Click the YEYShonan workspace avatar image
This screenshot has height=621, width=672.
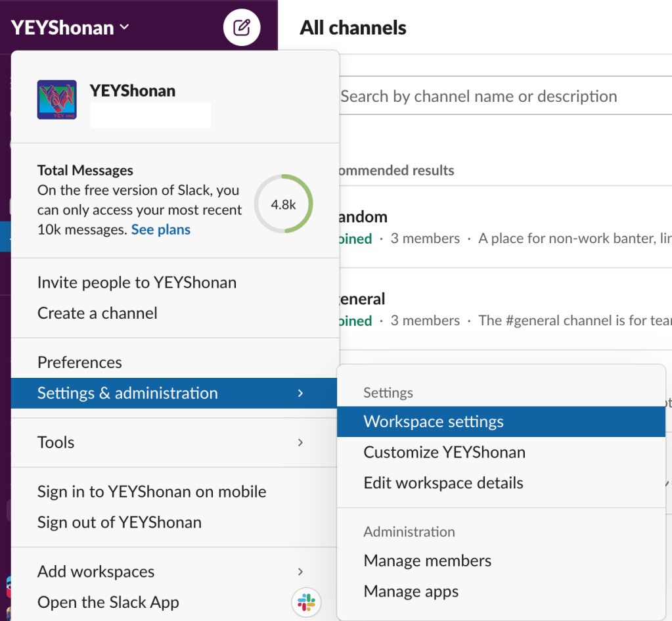(56, 100)
